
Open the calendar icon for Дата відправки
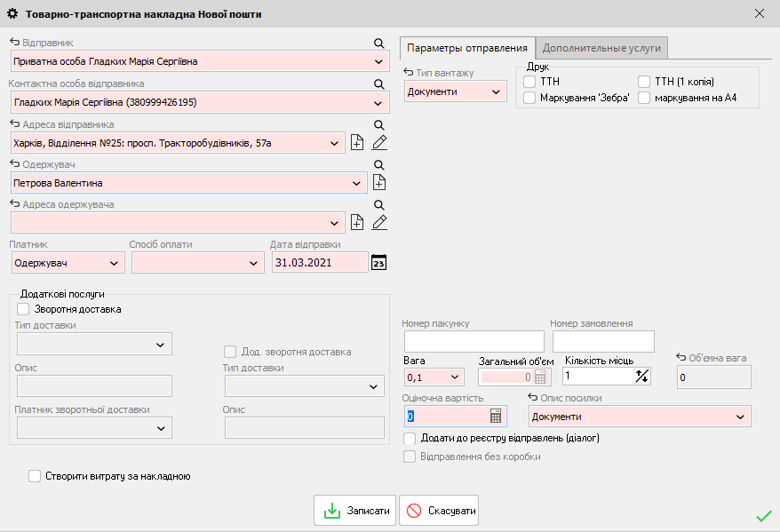click(x=379, y=262)
